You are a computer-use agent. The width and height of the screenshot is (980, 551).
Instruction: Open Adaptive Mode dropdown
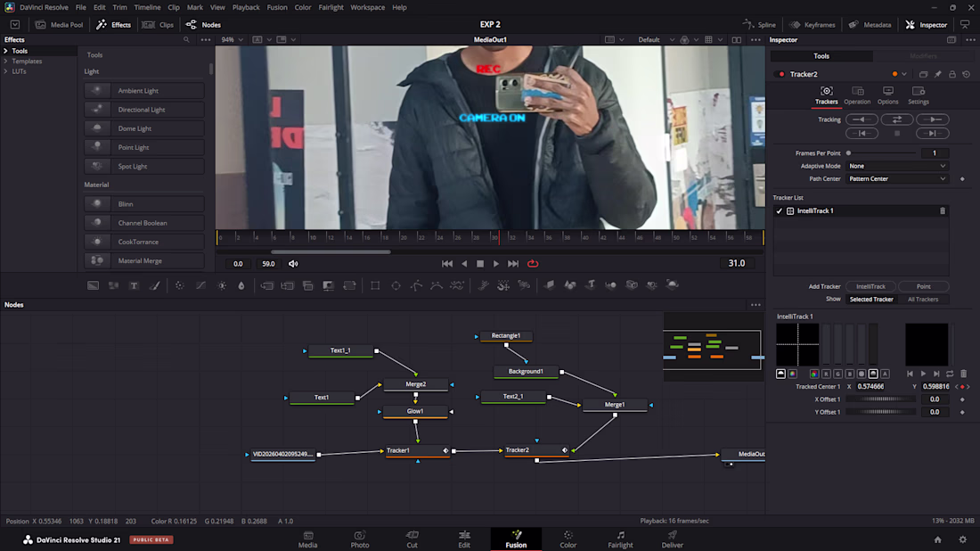click(897, 166)
